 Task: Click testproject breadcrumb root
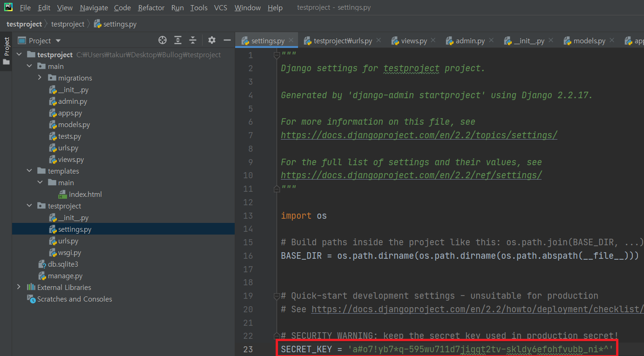pos(24,24)
